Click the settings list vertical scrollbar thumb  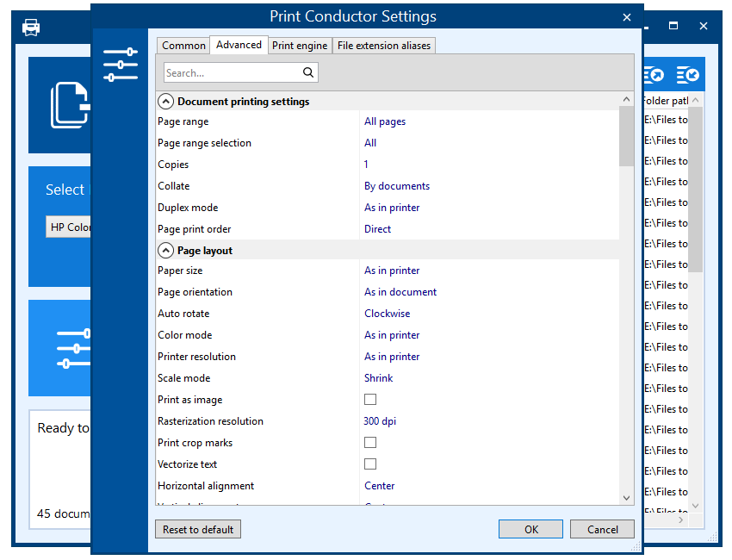pyautogui.click(x=626, y=136)
